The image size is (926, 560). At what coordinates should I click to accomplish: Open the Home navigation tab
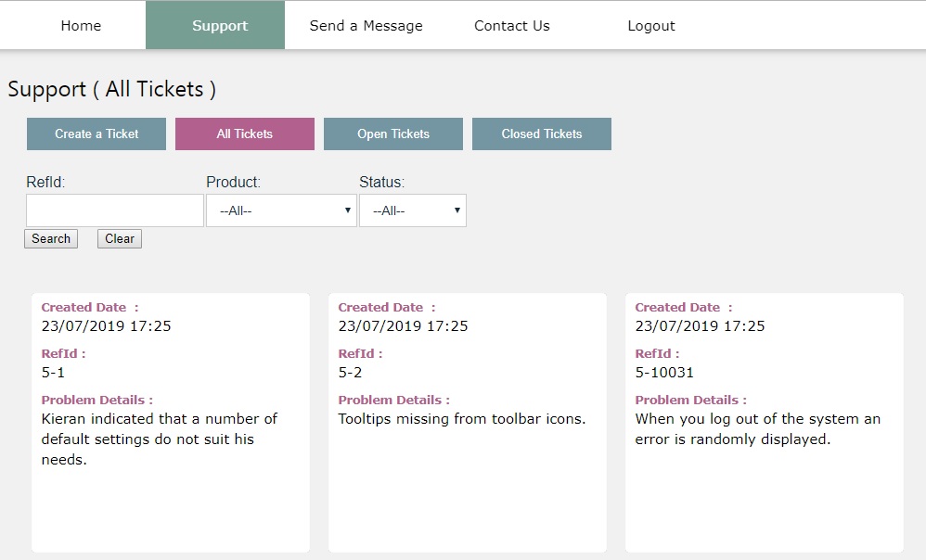81,25
